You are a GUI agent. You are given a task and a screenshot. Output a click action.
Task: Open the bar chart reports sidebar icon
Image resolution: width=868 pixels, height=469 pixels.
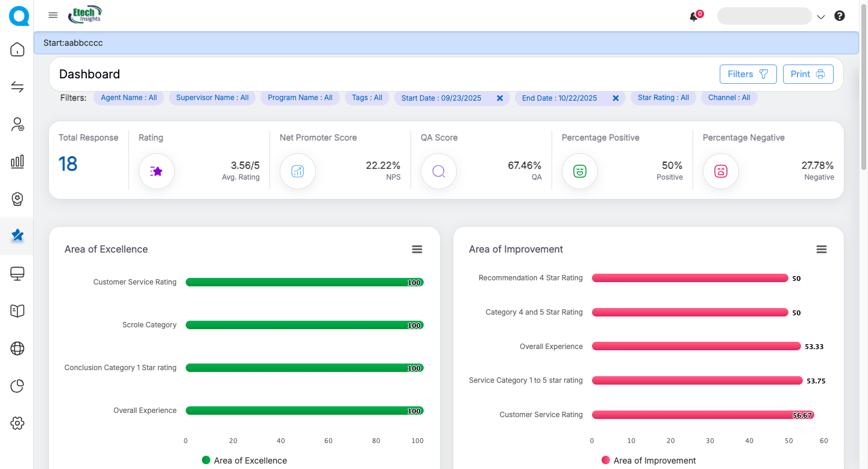point(17,161)
